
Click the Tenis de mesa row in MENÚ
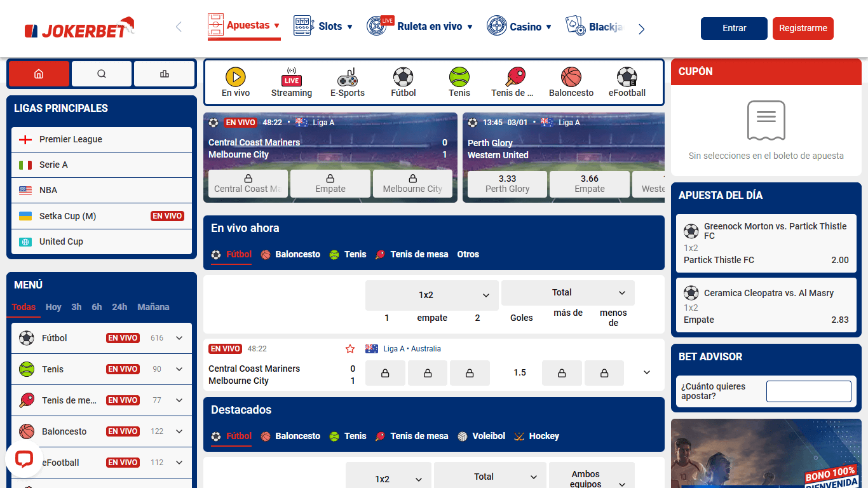102,400
